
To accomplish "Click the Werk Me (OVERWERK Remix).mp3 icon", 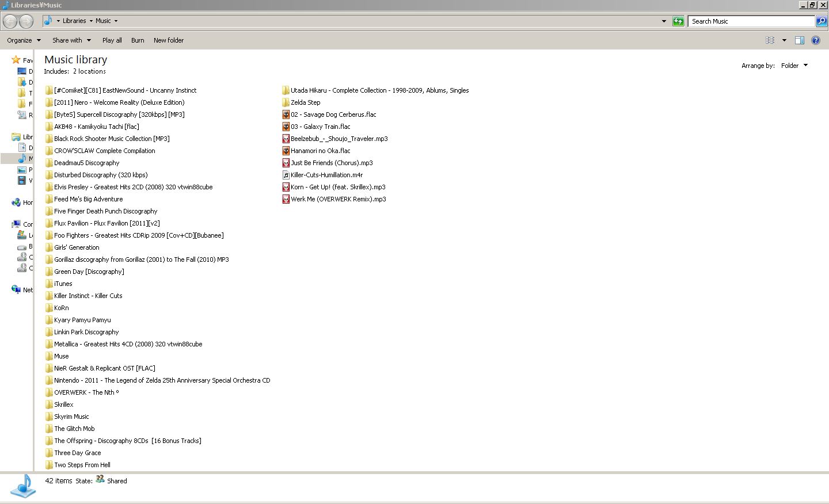I will click(286, 199).
